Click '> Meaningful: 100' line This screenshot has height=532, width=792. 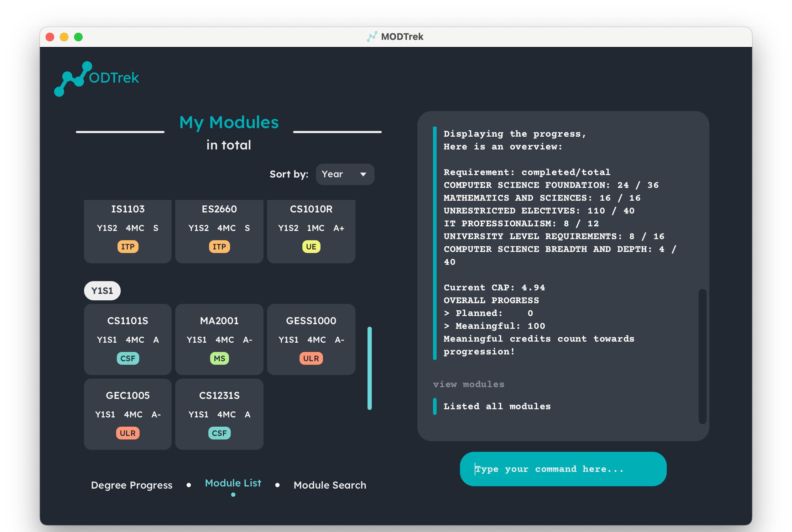pyautogui.click(x=494, y=326)
